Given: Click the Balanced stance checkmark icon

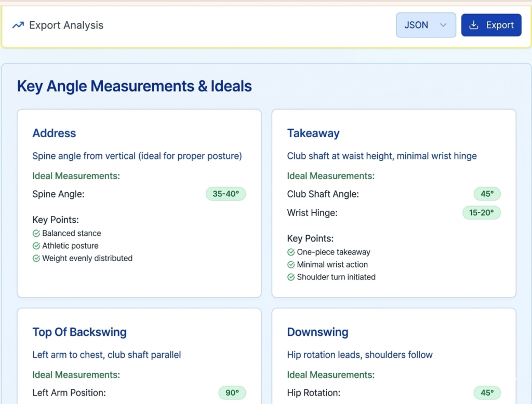Looking at the screenshot, I should click(36, 234).
